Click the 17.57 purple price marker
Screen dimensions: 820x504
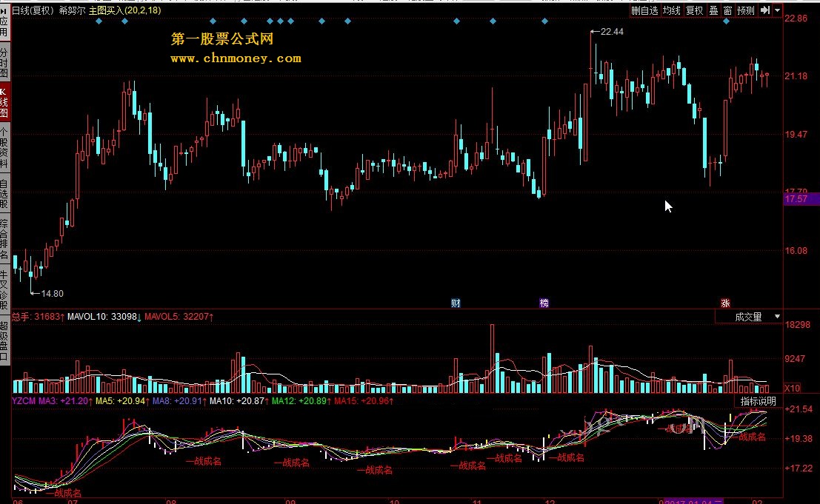pyautogui.click(x=801, y=199)
